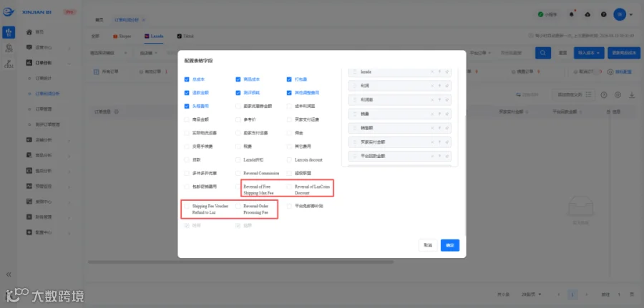Image resolution: width=644 pixels, height=308 pixels.
Task: Check Reversal of LazCoins Discount
Action: pyautogui.click(x=290, y=187)
